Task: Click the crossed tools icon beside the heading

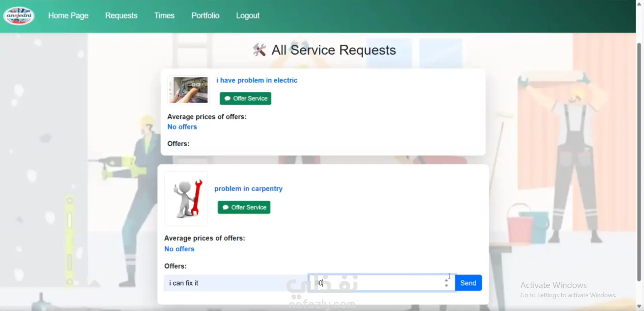Action: coord(259,50)
